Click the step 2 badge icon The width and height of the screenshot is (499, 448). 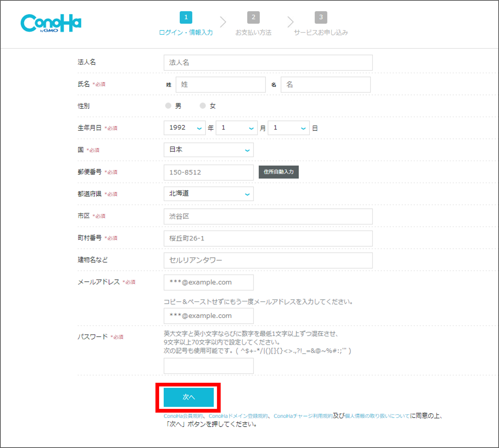coord(254,17)
